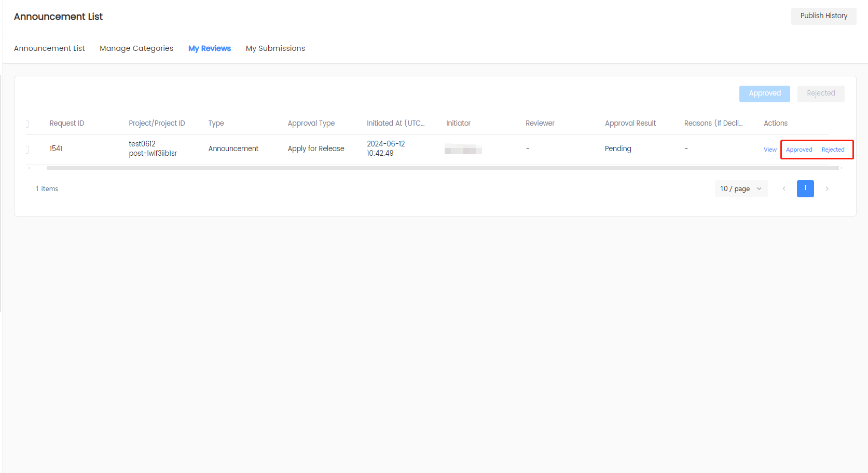The width and height of the screenshot is (868, 473).
Task: Click the bulk Approved button above the table
Action: [764, 93]
